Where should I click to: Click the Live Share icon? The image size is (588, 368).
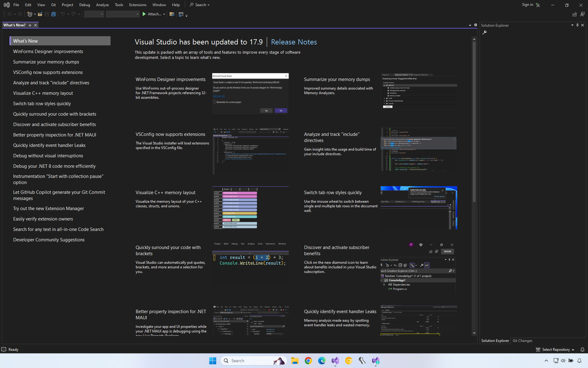coord(575,14)
